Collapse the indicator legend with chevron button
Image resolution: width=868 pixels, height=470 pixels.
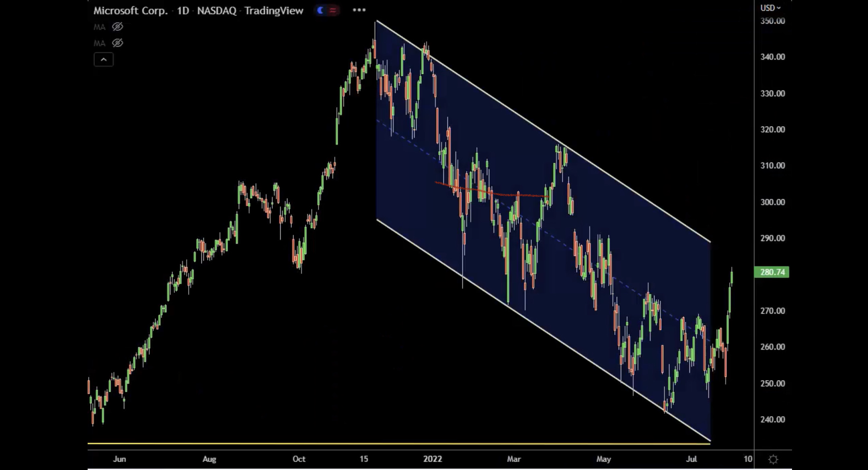(103, 59)
